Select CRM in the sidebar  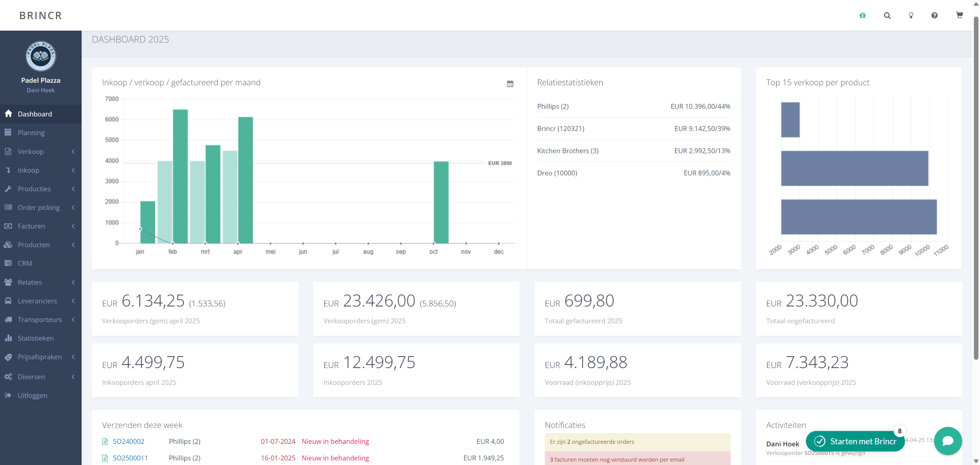[25, 264]
